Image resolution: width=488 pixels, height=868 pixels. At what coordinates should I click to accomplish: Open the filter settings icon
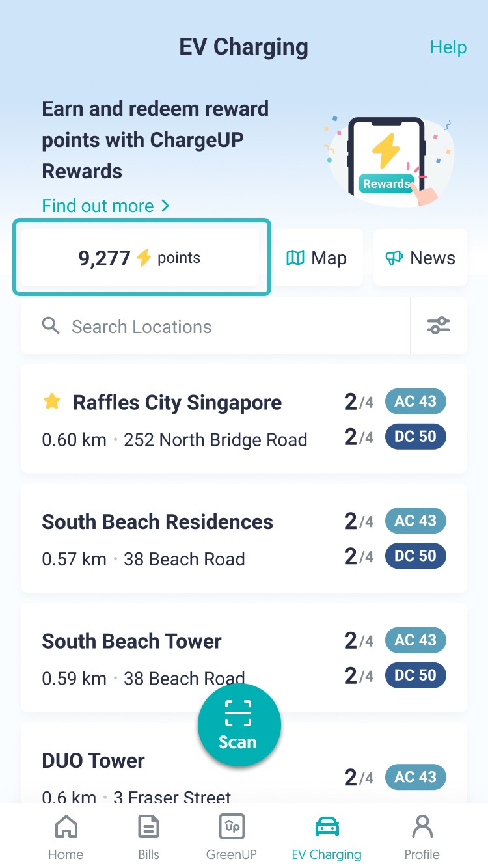pos(439,325)
